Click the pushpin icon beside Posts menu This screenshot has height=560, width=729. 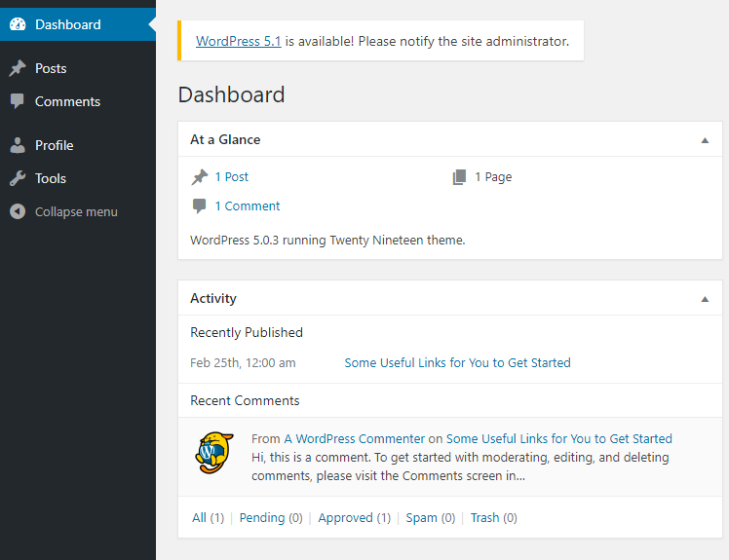(18, 68)
